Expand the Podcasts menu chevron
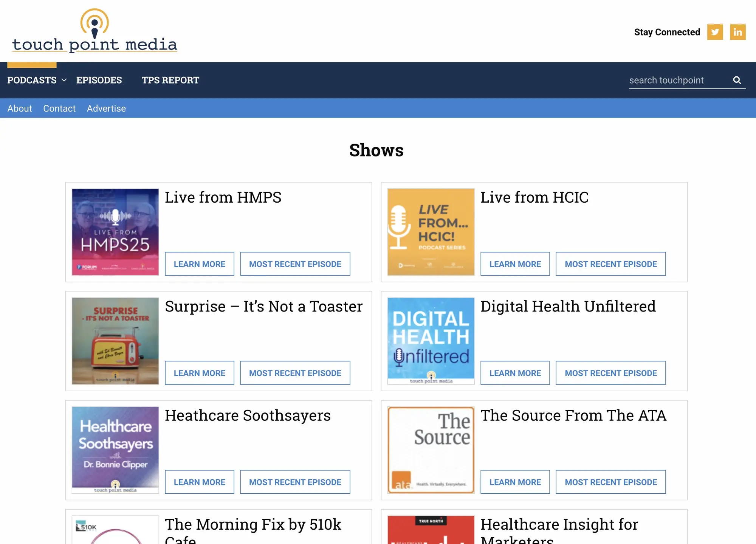756x544 pixels. coord(64,80)
